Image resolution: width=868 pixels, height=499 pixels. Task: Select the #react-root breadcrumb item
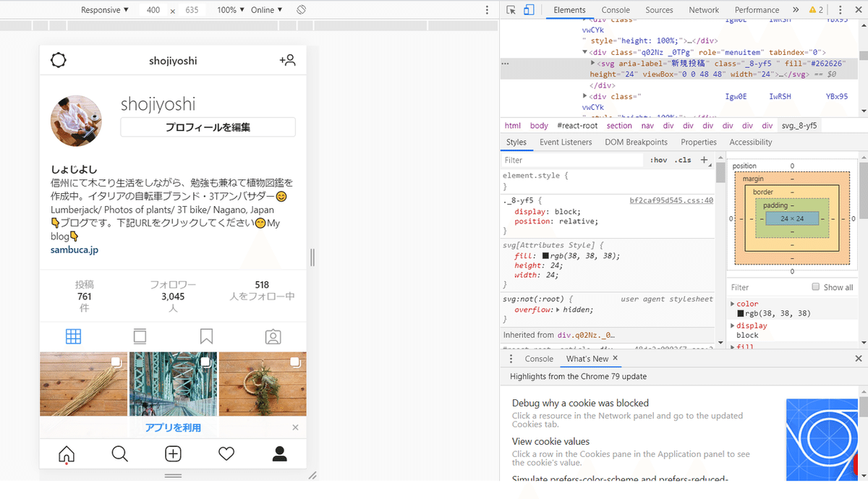[577, 125]
